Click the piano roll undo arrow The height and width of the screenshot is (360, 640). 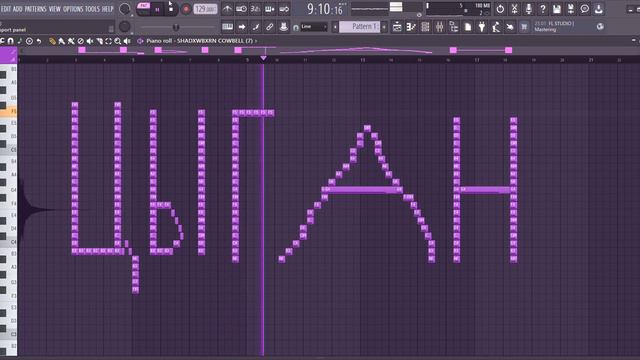(39, 41)
